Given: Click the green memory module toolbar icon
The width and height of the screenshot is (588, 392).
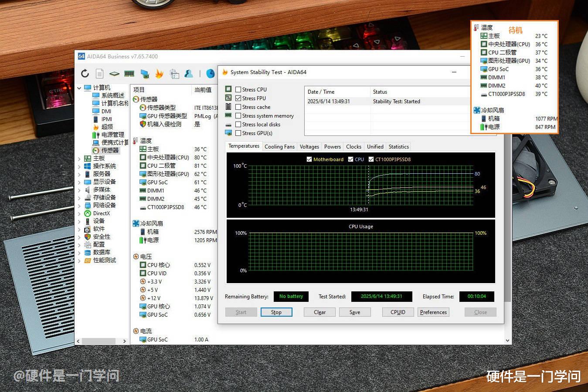Looking at the screenshot, I should (129, 74).
